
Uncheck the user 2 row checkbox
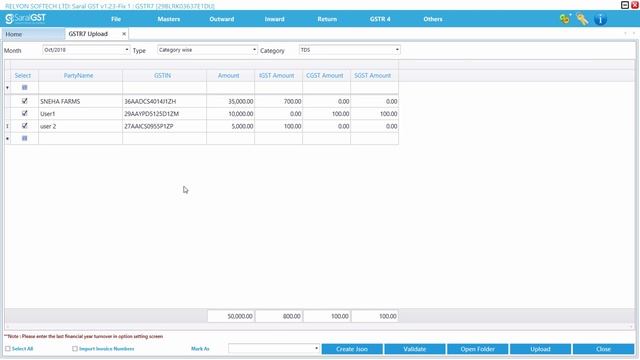(x=24, y=126)
